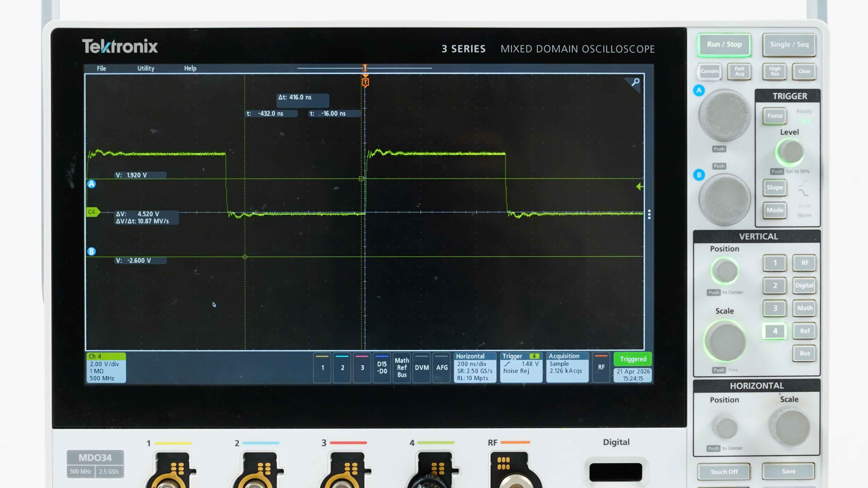Open the Trigger settings badge
Viewport: 868px width, 488px height.
coord(521,367)
